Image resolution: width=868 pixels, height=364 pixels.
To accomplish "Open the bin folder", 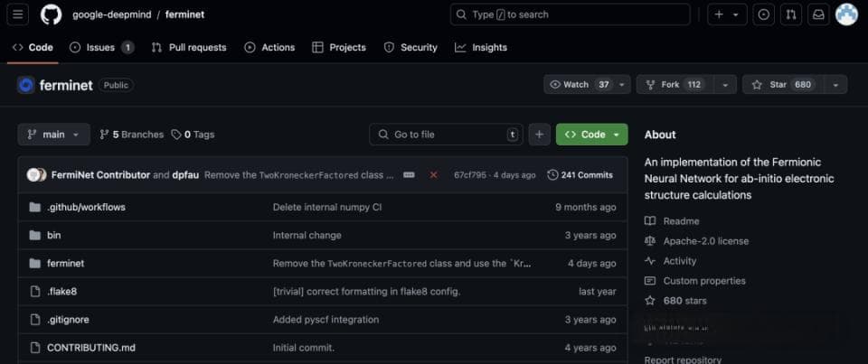I will pyautogui.click(x=54, y=235).
